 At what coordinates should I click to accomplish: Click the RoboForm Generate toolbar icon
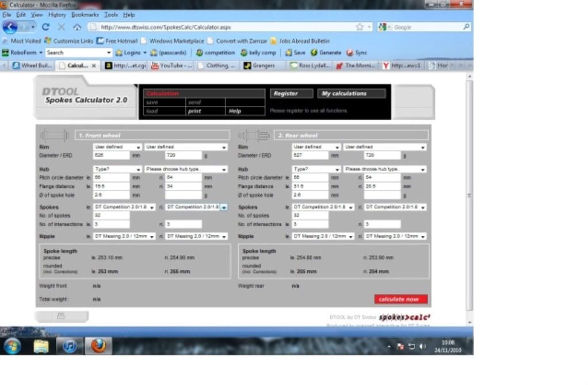coord(326,52)
